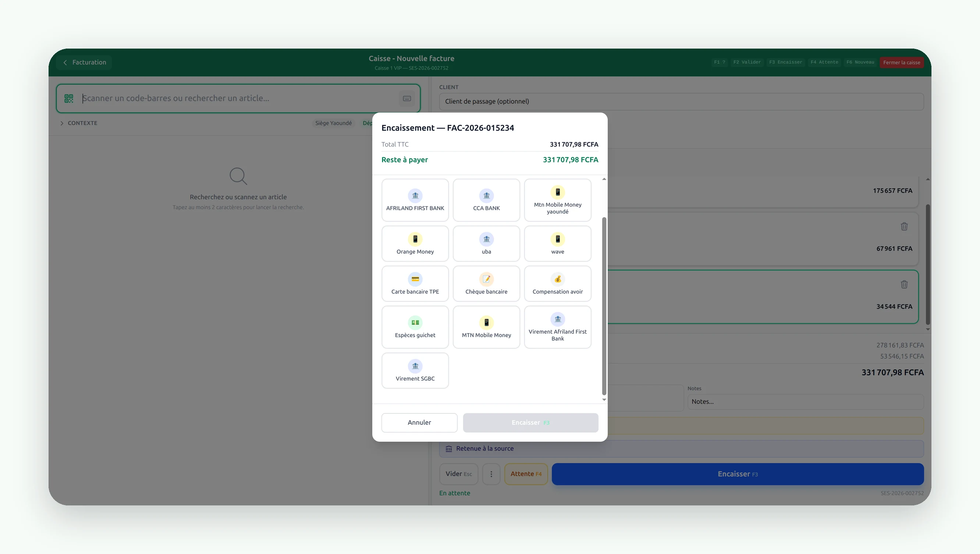The image size is (980, 554).
Task: Choose Virement Afriland First Bank
Action: (x=557, y=327)
